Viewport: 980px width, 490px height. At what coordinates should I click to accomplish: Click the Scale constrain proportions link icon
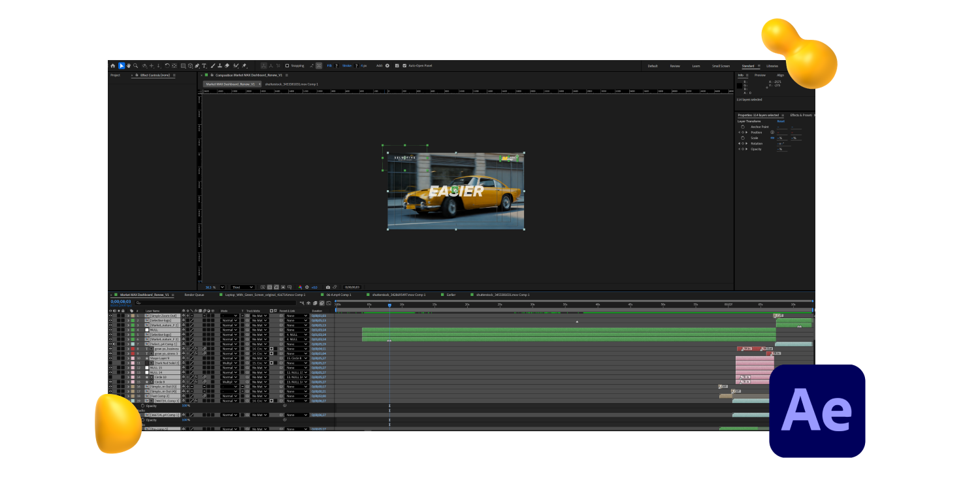[772, 138]
